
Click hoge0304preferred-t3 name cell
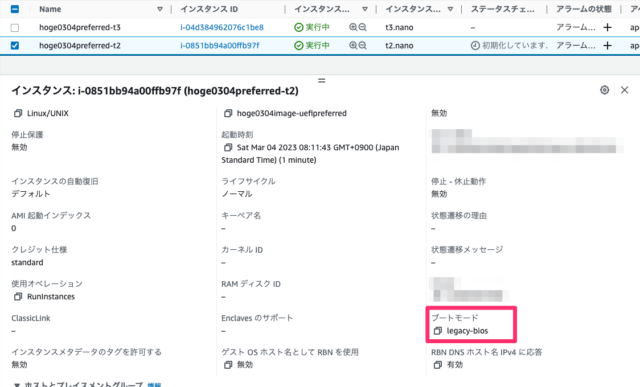(80, 27)
